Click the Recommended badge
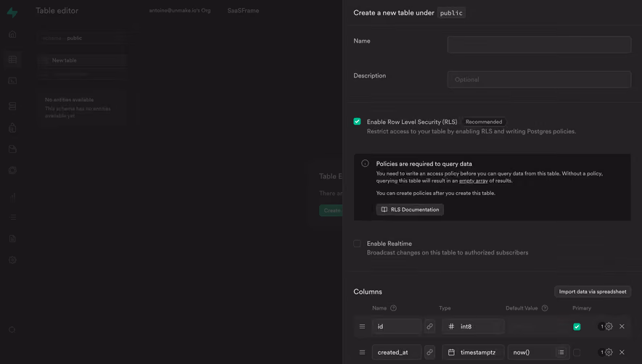 pos(484,122)
